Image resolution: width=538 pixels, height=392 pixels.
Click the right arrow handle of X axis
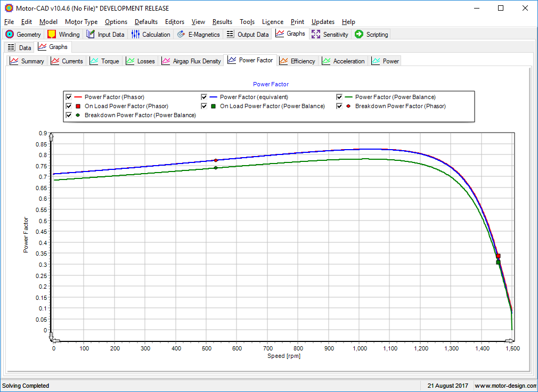click(x=510, y=341)
